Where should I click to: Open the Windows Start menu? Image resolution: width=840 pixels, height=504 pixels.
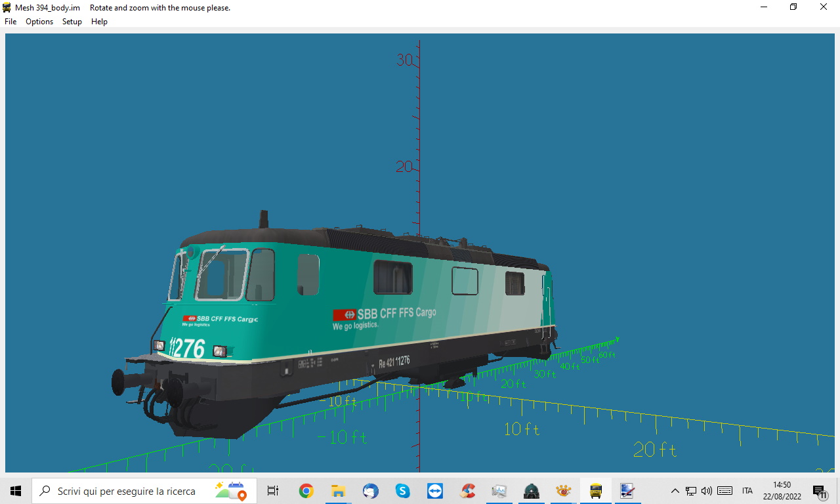pos(16,491)
